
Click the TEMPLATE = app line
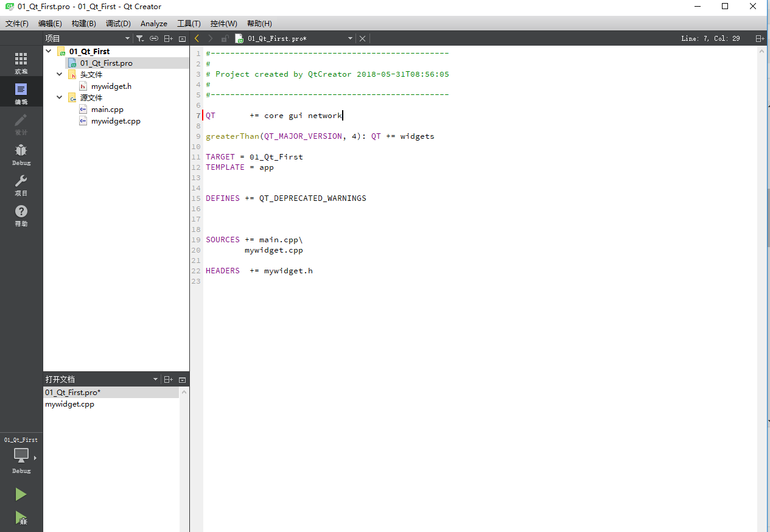(x=240, y=167)
